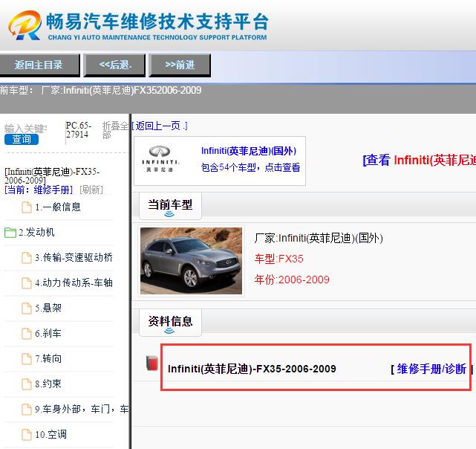The width and height of the screenshot is (476, 449).
Task: Click 厂家:Infiniti(英菲尼迪)(国外) text
Action: point(319,238)
